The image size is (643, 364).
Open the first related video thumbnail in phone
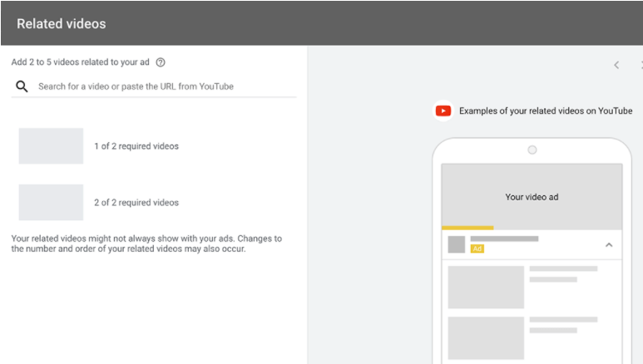(486, 288)
